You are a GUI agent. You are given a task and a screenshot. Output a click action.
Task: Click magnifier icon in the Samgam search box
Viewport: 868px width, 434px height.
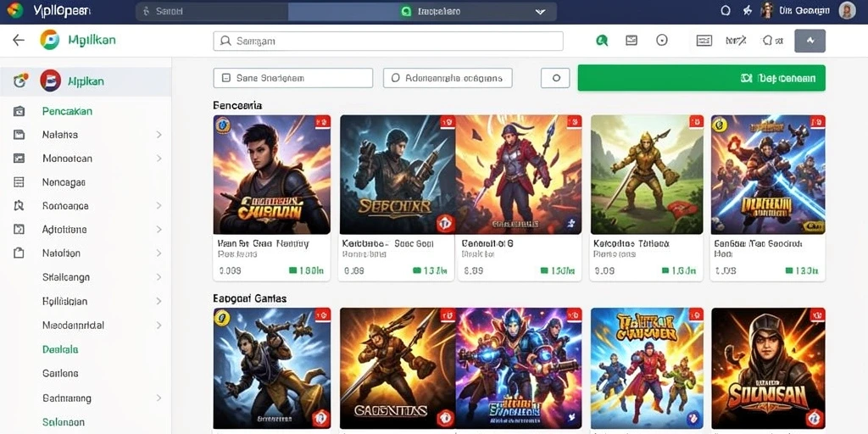[225, 41]
